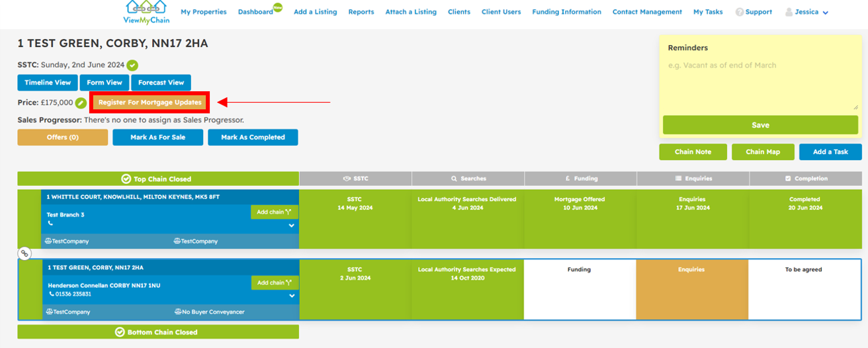The width and height of the screenshot is (868, 348).
Task: Click the Completion column header
Action: (806, 179)
